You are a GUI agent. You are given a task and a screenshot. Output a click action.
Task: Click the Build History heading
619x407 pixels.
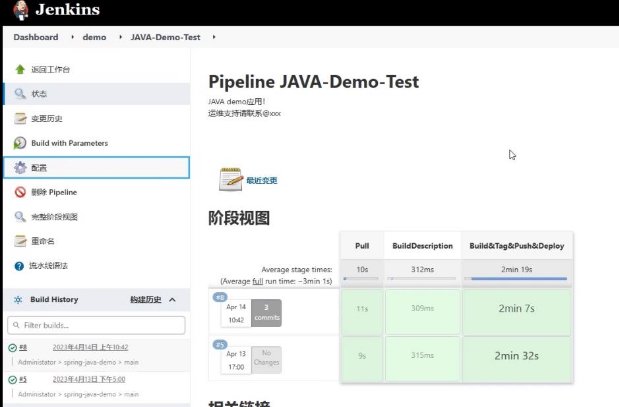click(x=54, y=300)
